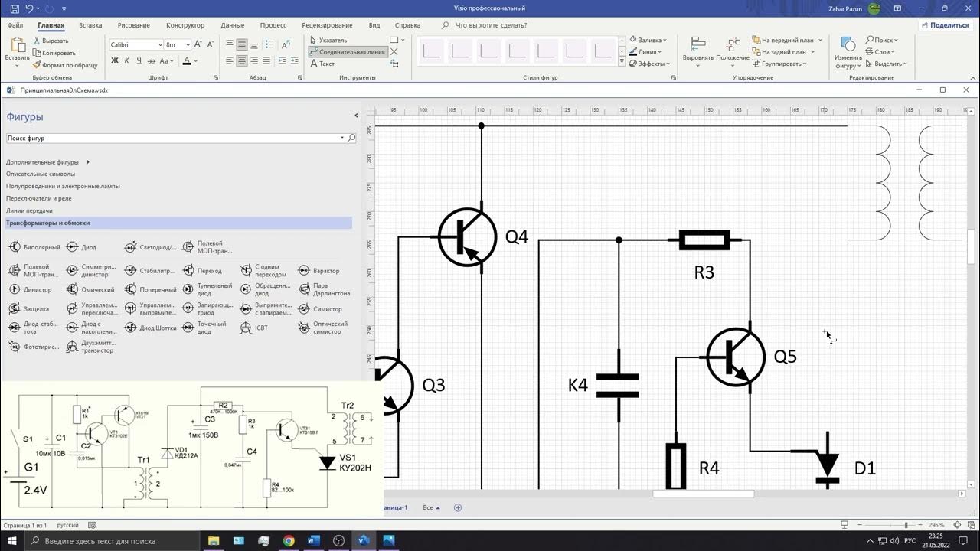The height and width of the screenshot is (551, 980).
Task: Select the Светодиод shape
Action: [x=150, y=247]
